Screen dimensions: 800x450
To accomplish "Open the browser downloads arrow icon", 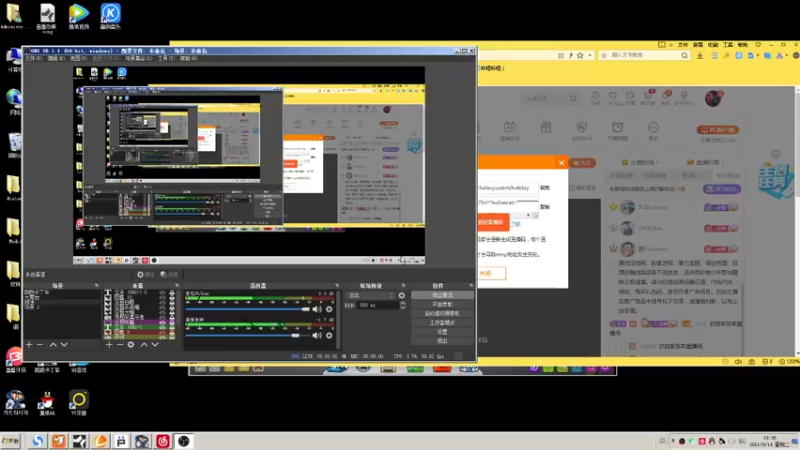I will (x=700, y=55).
